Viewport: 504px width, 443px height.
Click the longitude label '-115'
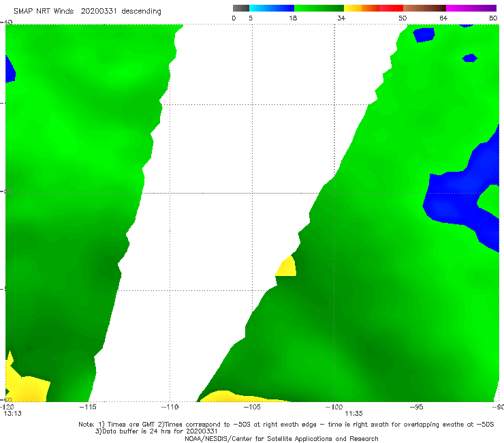pos(88,407)
